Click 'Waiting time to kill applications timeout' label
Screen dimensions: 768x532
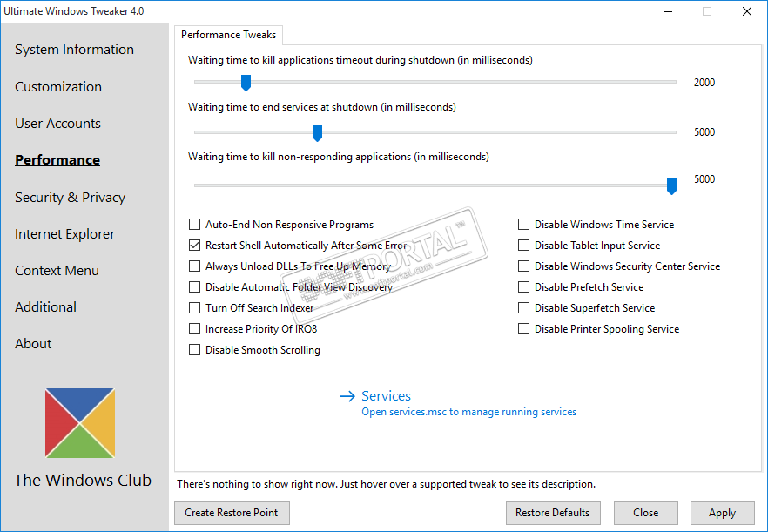pyautogui.click(x=360, y=60)
